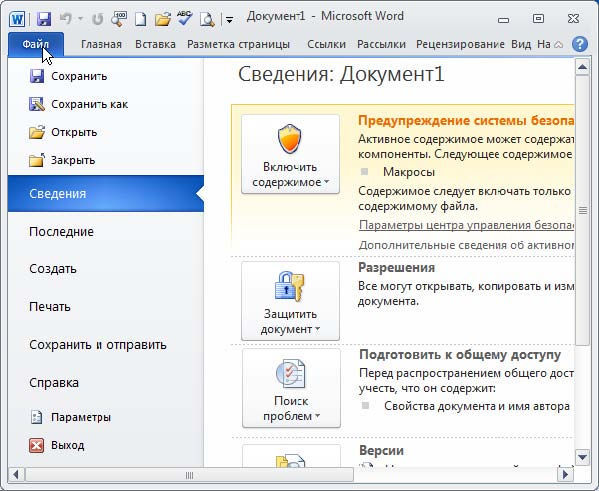Click the 100% zoom magnifier icon
Image resolution: width=599 pixels, height=491 pixels.
point(119,18)
